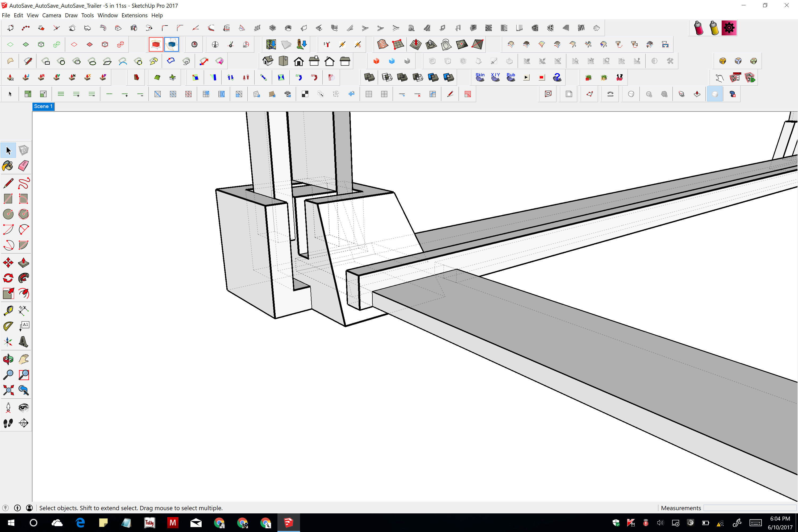Screen dimensions: 798x532
Task: Pick the Rotate tool
Action: 8,278
